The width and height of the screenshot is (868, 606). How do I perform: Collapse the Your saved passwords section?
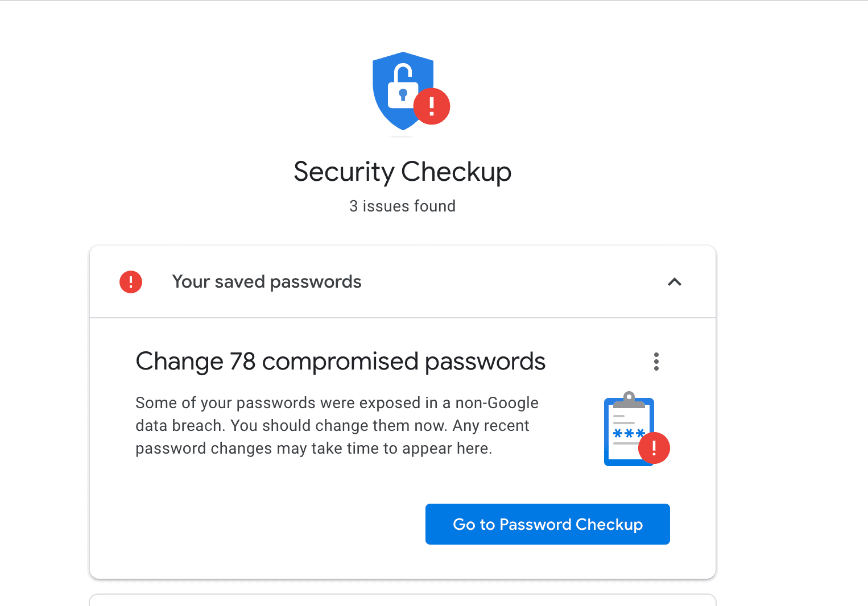[x=675, y=282]
